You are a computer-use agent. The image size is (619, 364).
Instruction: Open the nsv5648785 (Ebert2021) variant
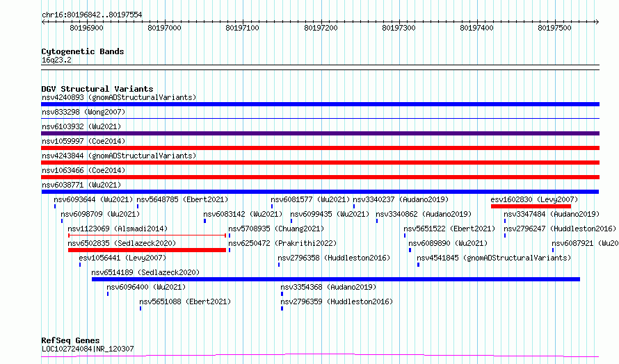coord(182,199)
